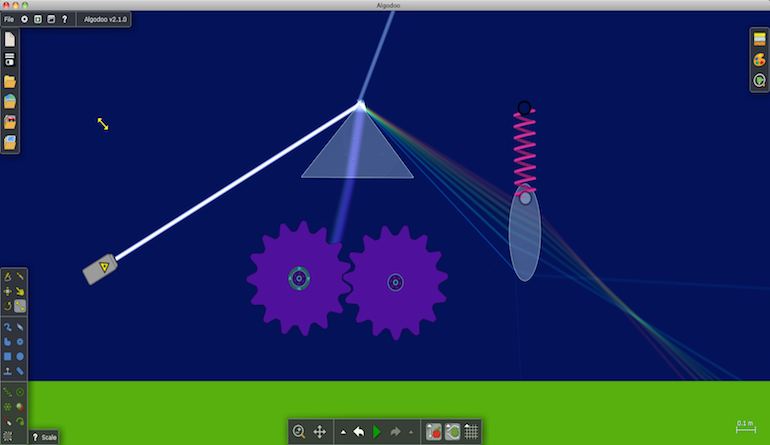Create a new scene with blank page icon
Screen dimensions: 770x445
[x=10, y=39]
